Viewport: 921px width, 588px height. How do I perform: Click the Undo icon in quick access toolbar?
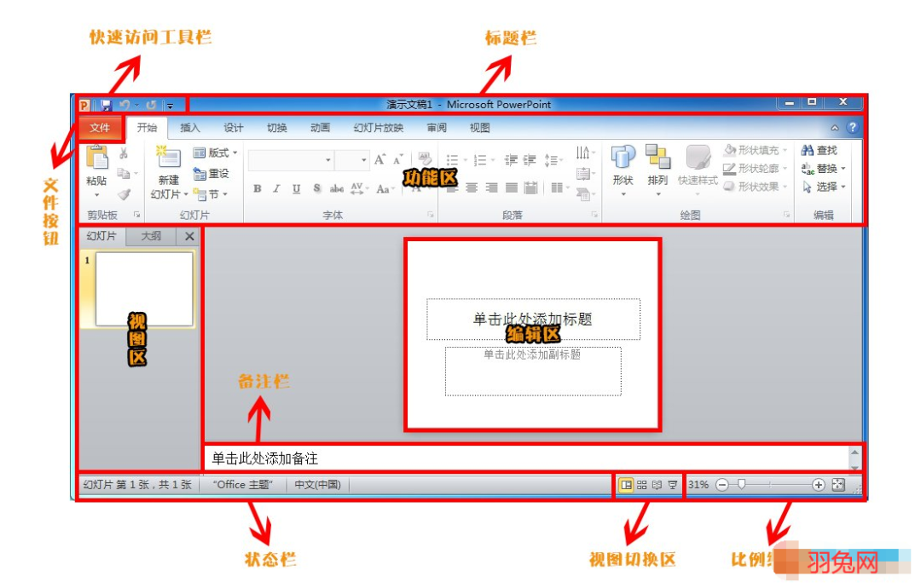tap(125, 105)
